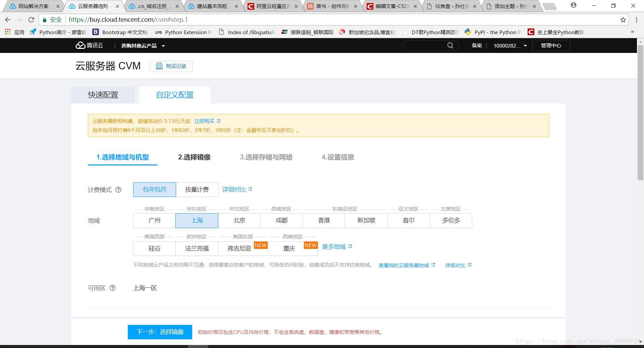644x348 pixels.
Task: Open 详细对比 link beside billing mode
Action: pyautogui.click(x=237, y=190)
